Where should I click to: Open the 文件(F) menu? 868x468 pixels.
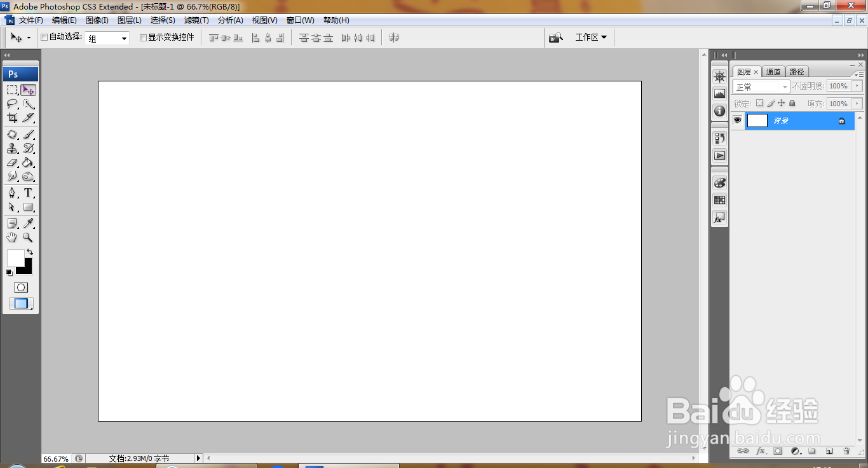[31, 20]
